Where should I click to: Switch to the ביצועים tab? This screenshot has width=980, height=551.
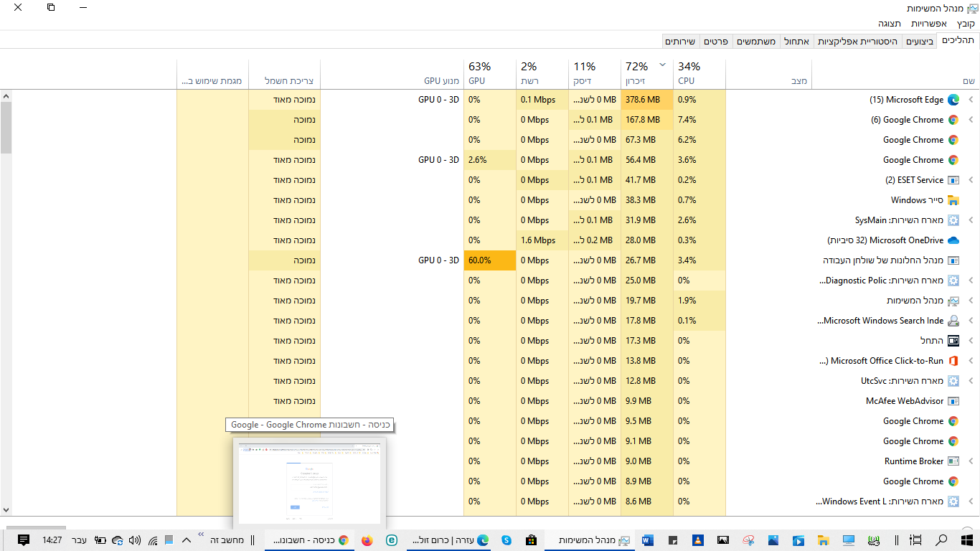coord(920,42)
